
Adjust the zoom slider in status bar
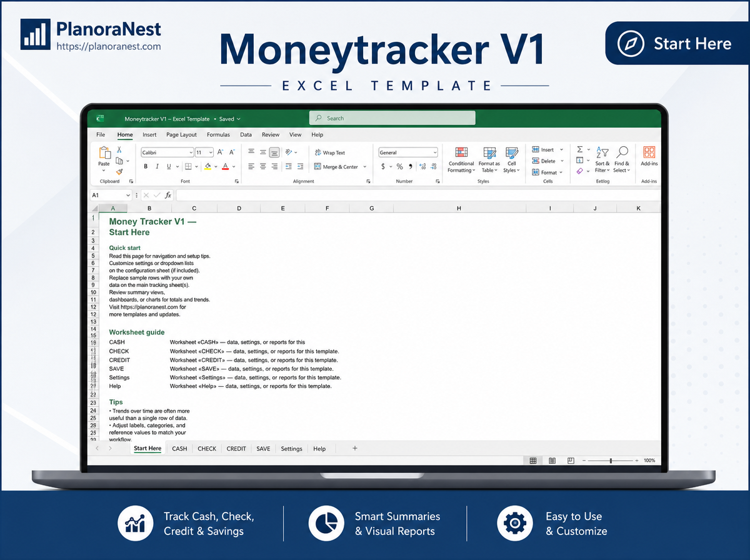click(611, 461)
